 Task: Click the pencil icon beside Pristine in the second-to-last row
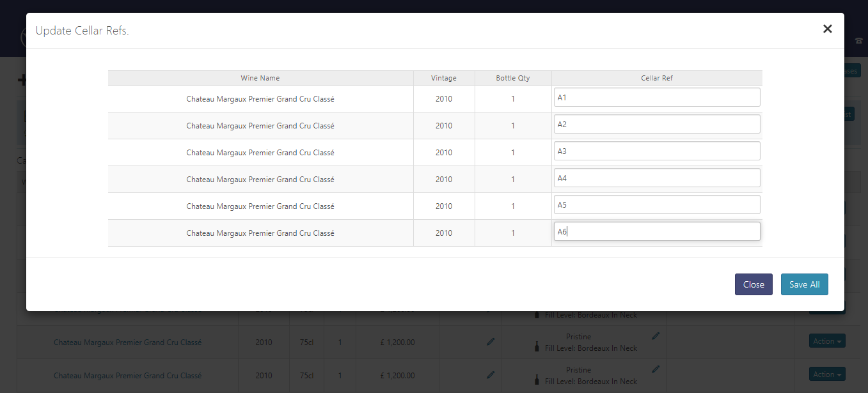tap(656, 335)
